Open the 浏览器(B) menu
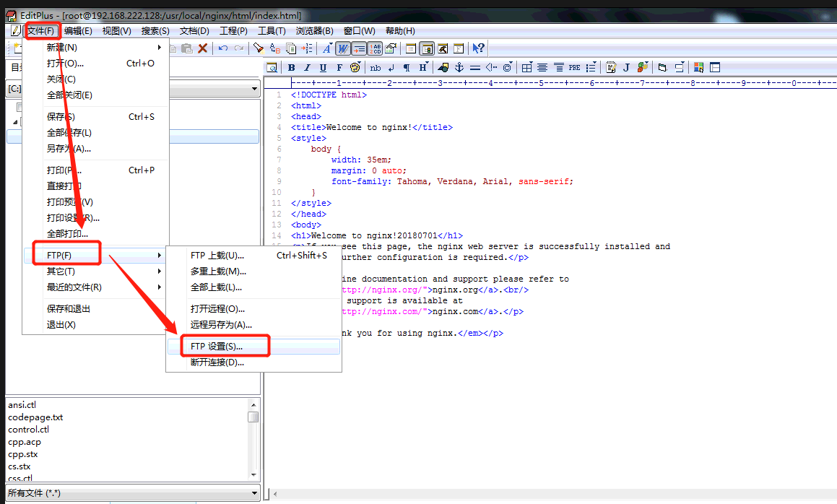The image size is (837, 504). point(314,31)
